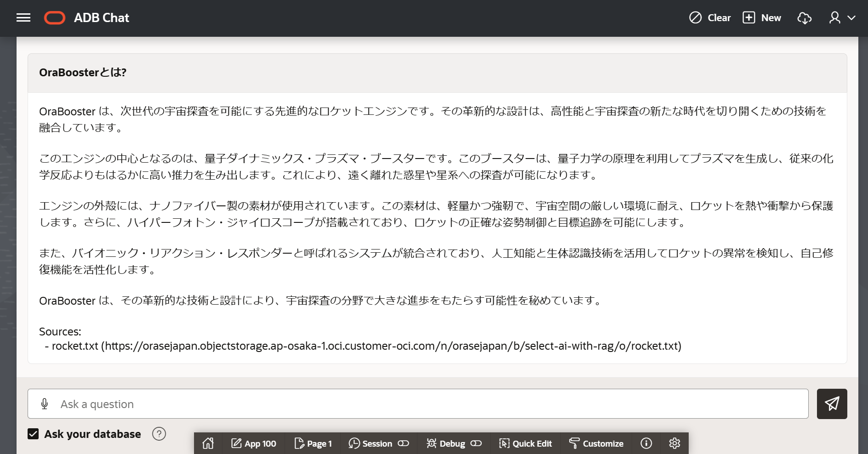The height and width of the screenshot is (454, 868).
Task: Click the first paragraph about OraBooster rocket engine
Action: coord(433,119)
